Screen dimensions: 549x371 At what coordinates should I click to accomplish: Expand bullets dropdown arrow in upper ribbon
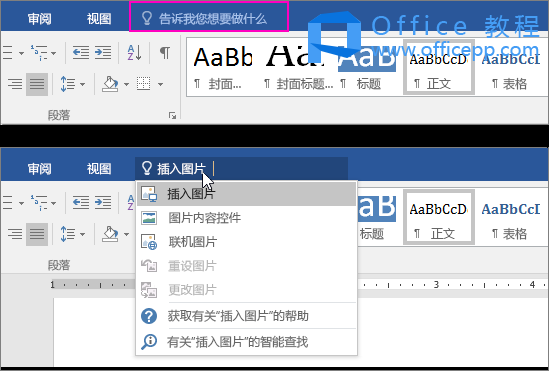pos(21,53)
